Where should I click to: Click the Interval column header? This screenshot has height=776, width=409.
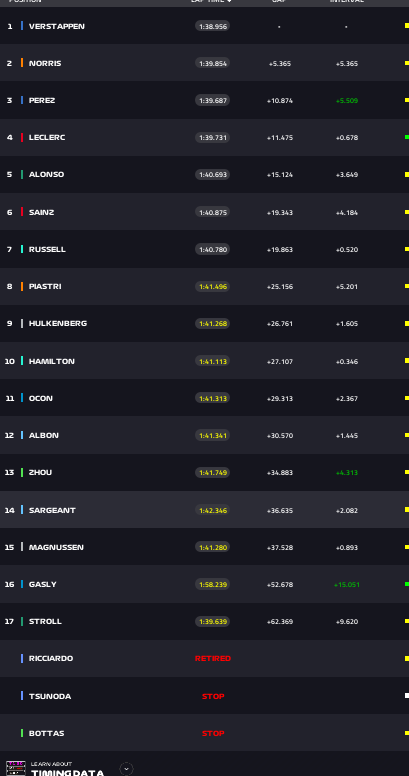[x=347, y=1]
